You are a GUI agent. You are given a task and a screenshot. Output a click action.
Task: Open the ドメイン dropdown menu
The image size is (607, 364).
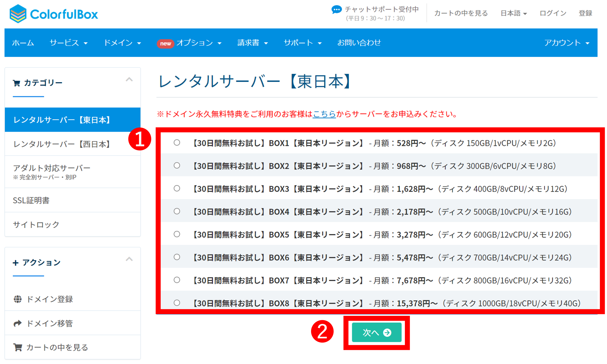click(122, 43)
